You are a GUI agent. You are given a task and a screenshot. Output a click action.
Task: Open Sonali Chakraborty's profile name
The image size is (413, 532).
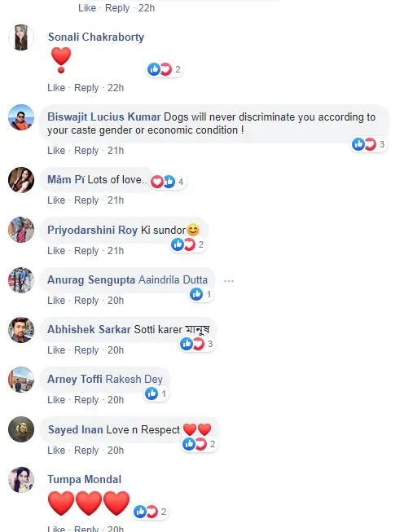(96, 37)
